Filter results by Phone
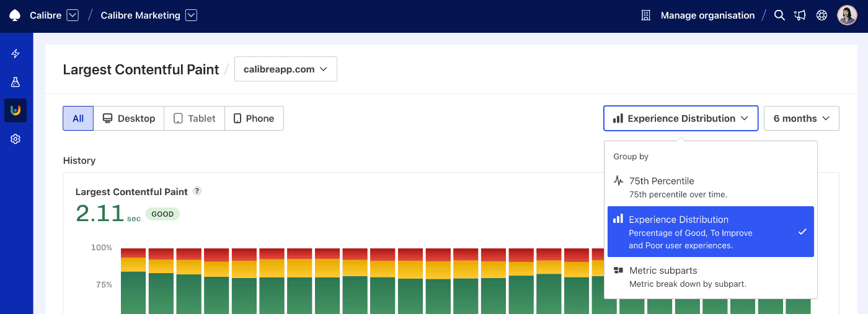 pyautogui.click(x=254, y=118)
